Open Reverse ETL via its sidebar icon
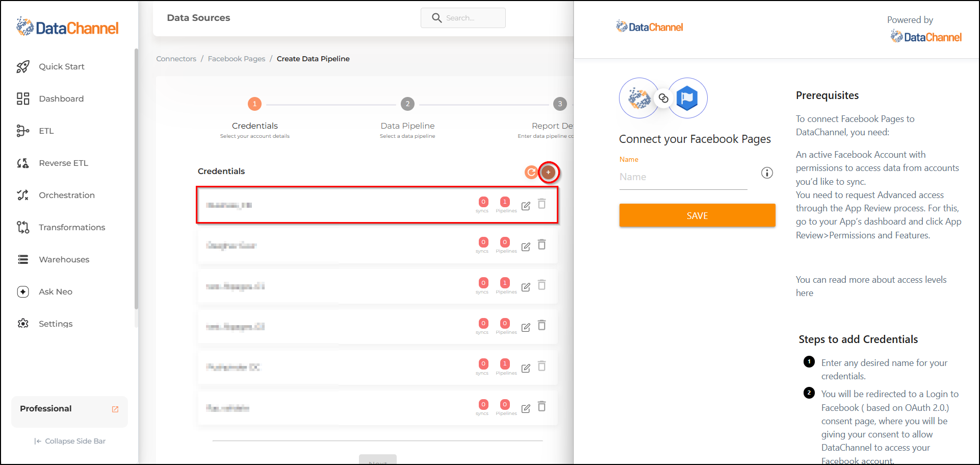The height and width of the screenshot is (465, 980). click(23, 163)
